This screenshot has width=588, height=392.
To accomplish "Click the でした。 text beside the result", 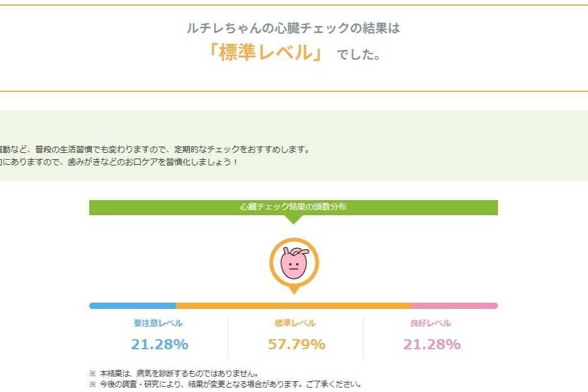I will click(x=358, y=55).
